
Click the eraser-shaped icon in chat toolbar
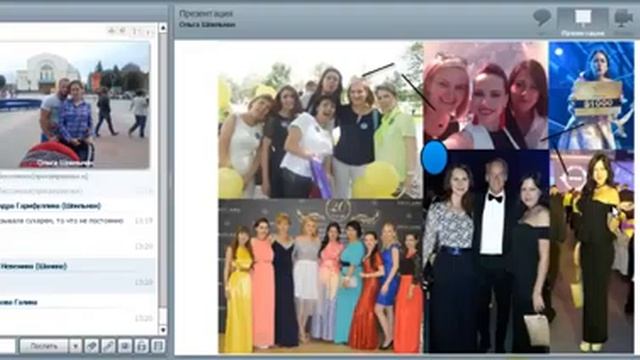[91, 346]
